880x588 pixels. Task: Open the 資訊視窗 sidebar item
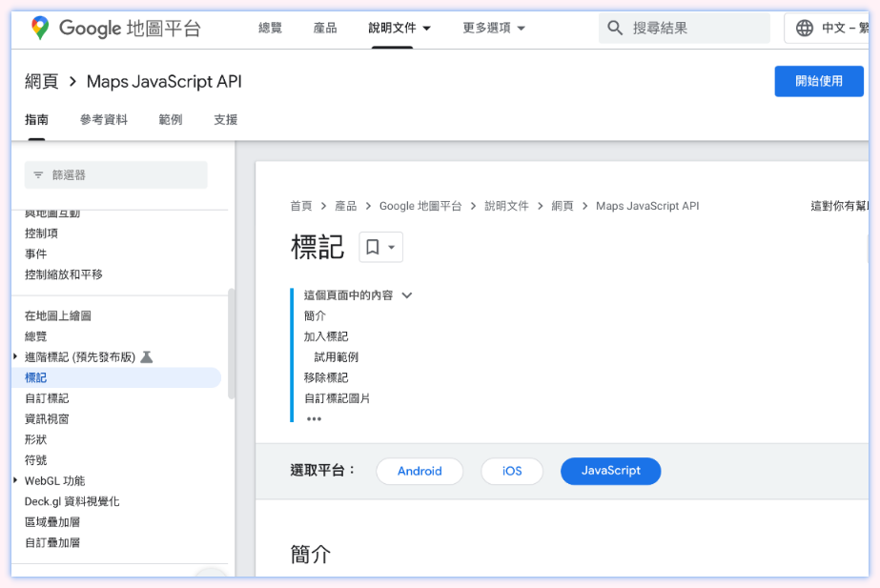point(47,419)
